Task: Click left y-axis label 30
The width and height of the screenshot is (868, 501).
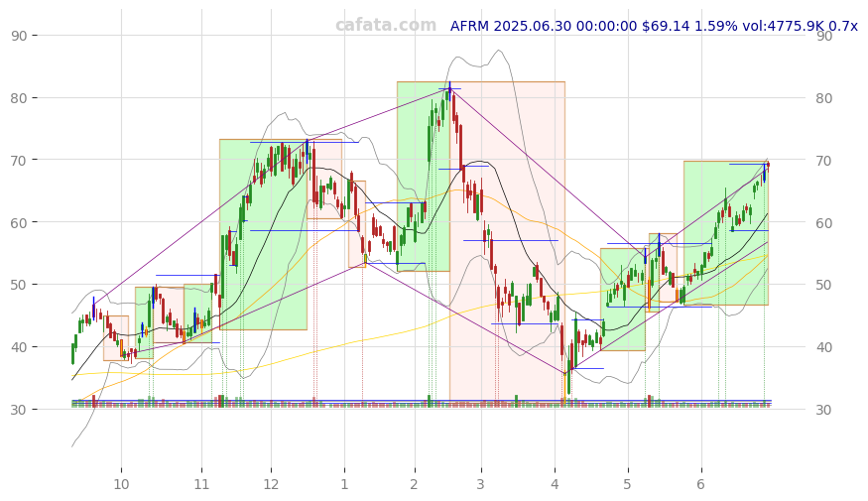Action: coord(18,410)
